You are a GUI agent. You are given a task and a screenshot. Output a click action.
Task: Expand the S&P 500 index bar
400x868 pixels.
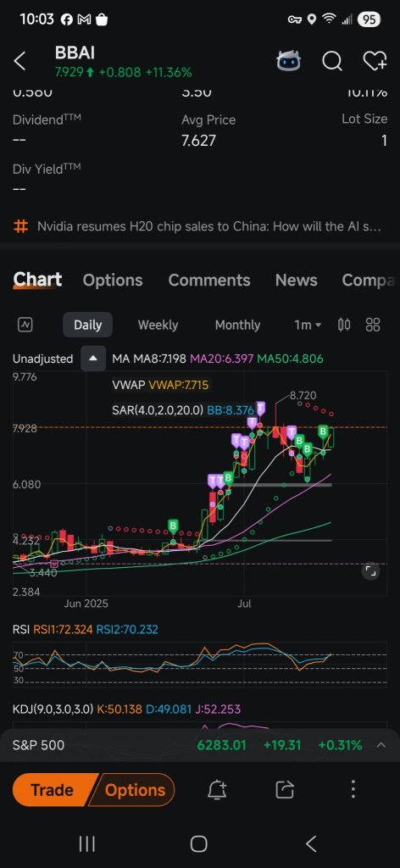pos(381,745)
